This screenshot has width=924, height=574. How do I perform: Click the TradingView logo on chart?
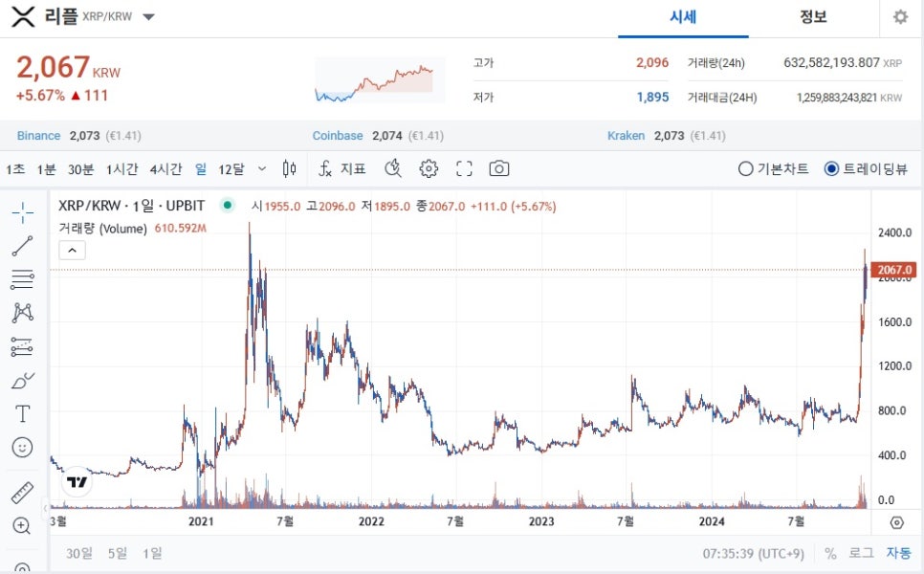point(77,482)
